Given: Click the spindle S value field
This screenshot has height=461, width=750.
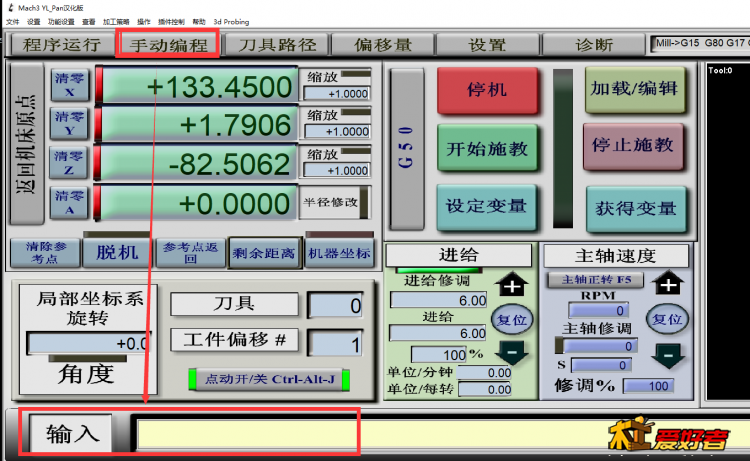Looking at the screenshot, I should (x=601, y=365).
